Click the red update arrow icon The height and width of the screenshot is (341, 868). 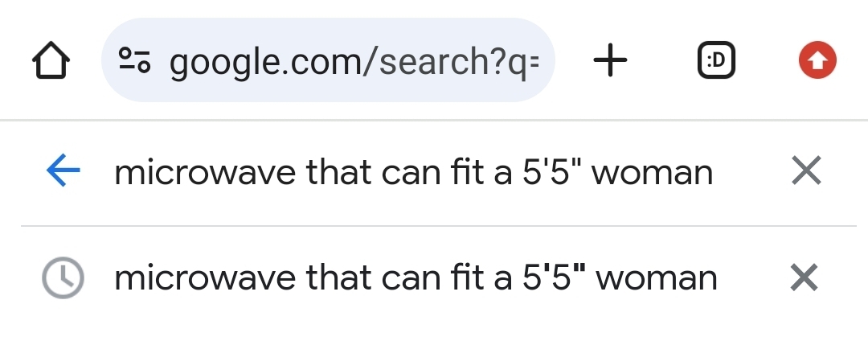pyautogui.click(x=817, y=60)
